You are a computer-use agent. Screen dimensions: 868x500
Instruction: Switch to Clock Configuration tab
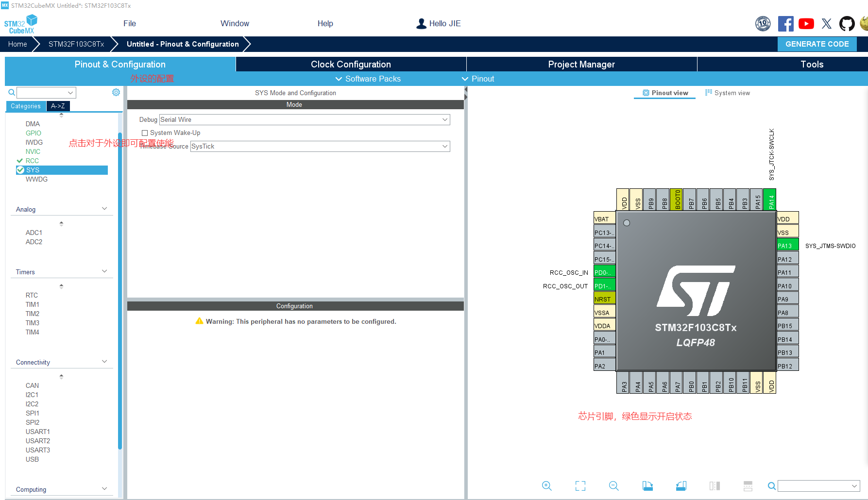pos(351,64)
